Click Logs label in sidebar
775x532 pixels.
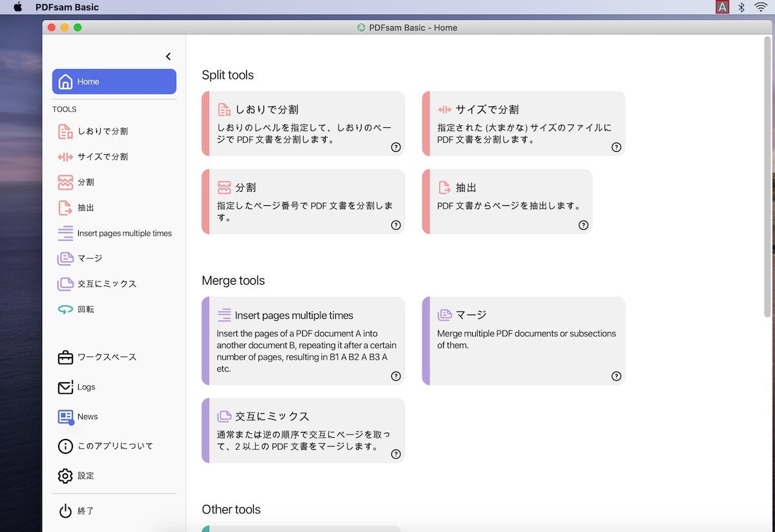(86, 387)
